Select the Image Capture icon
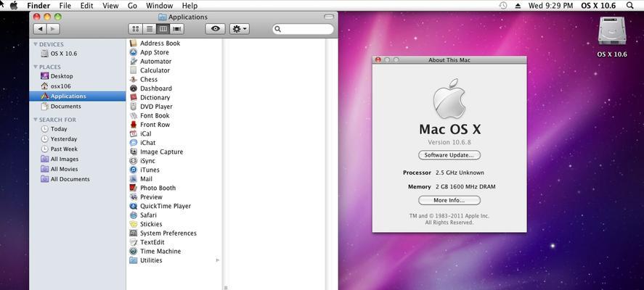The height and width of the screenshot is (290, 644). [x=133, y=152]
